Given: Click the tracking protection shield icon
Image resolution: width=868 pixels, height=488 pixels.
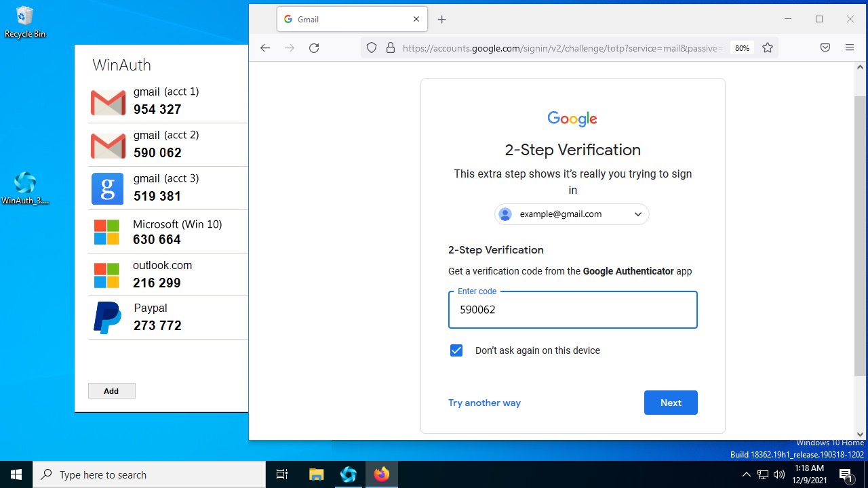Looking at the screenshot, I should [x=372, y=48].
